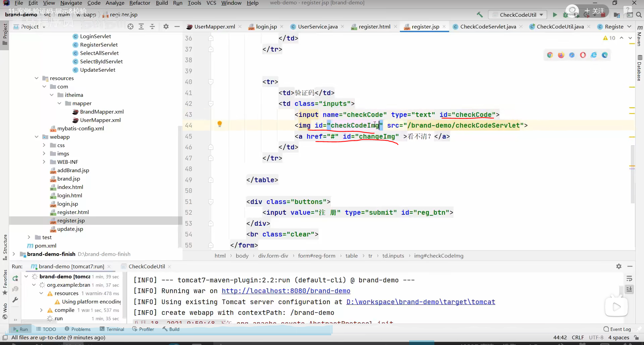
Task: Switch to CheckCodeServlet.java editor tab
Action: (488, 26)
